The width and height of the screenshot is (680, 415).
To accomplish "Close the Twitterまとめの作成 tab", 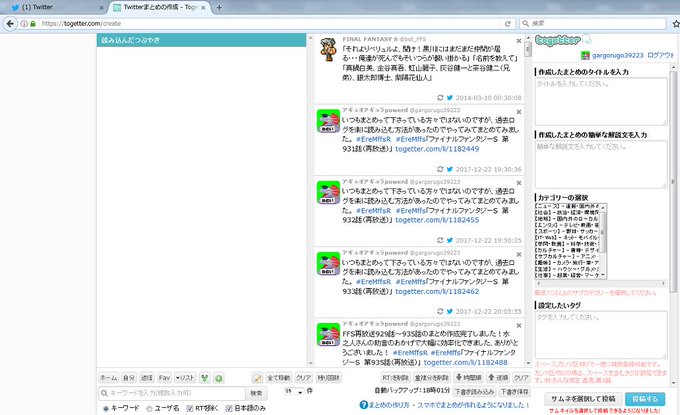I will 203,8.
